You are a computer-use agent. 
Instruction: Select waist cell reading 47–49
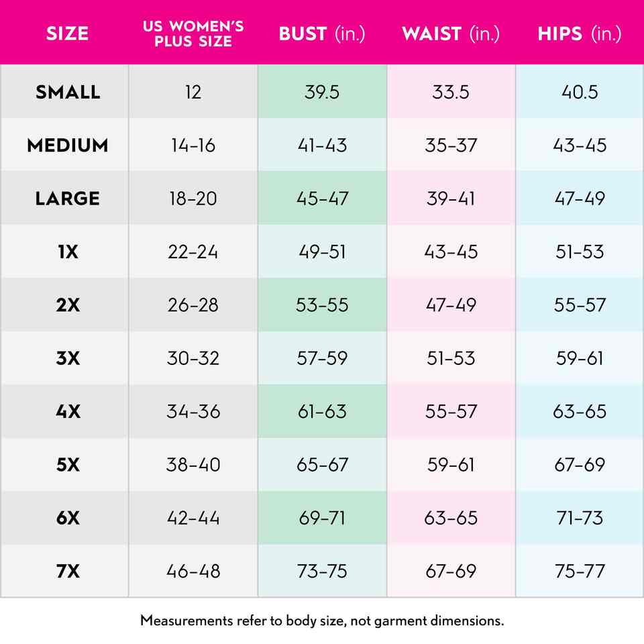tap(451, 305)
